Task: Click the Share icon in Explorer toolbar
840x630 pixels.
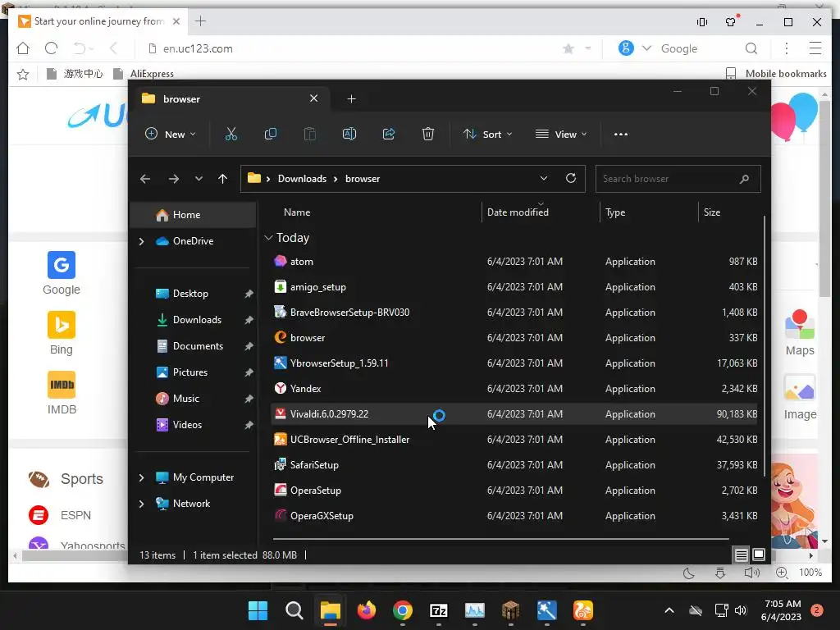Action: pyautogui.click(x=388, y=134)
